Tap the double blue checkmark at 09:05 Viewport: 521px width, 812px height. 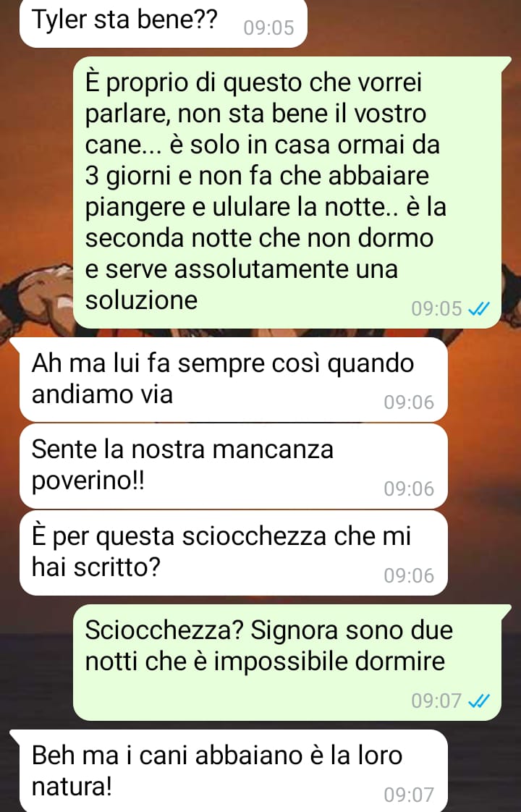click(x=478, y=309)
